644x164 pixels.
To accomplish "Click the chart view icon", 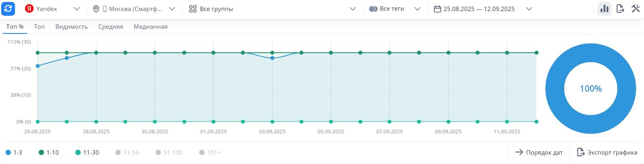I will [604, 9].
